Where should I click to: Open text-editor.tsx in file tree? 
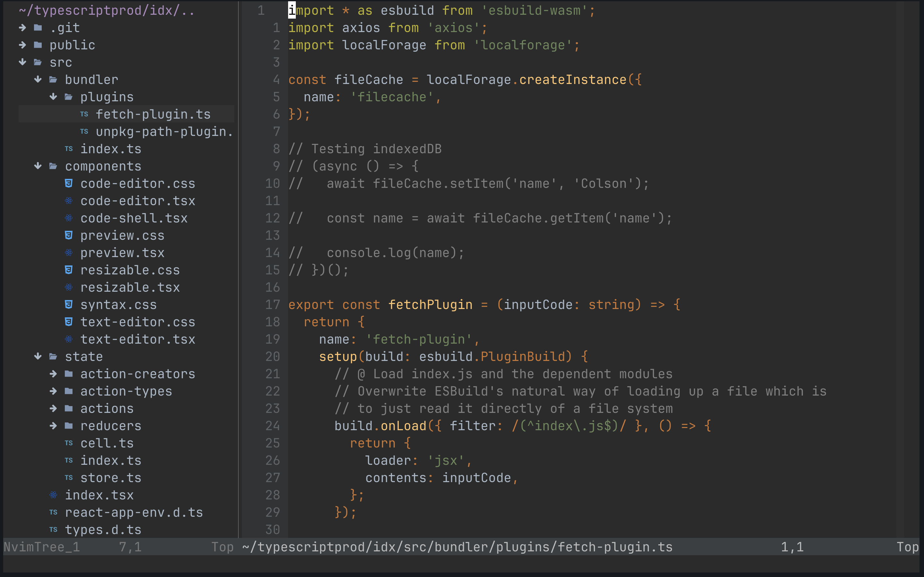click(x=137, y=339)
